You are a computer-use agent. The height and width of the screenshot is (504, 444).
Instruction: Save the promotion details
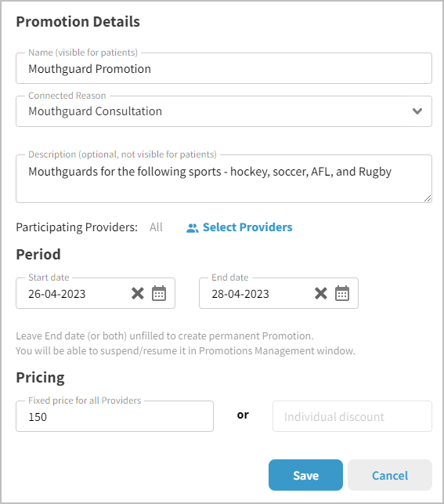point(305,475)
